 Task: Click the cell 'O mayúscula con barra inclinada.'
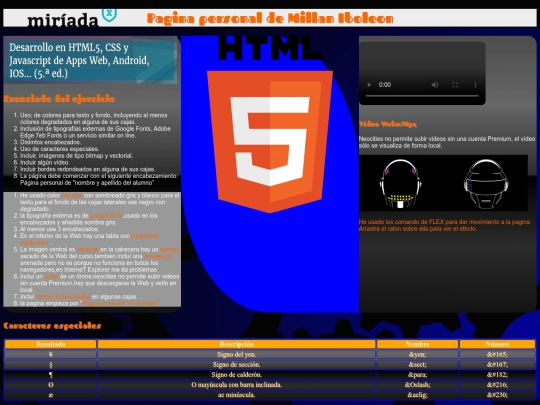point(237,385)
